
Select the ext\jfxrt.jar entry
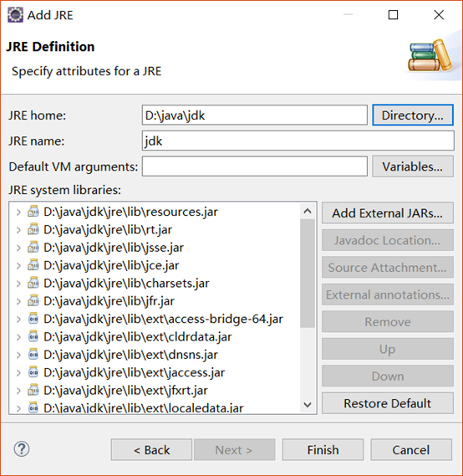click(125, 391)
